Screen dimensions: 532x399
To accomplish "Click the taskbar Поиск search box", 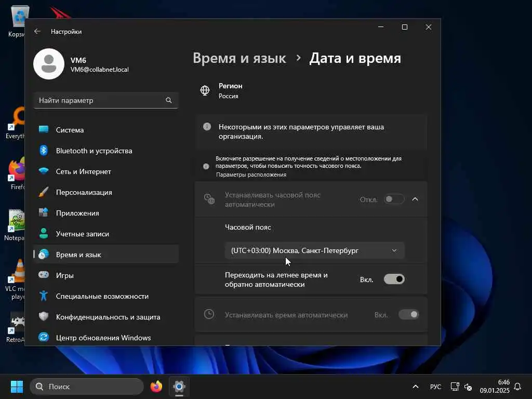I will [87, 387].
